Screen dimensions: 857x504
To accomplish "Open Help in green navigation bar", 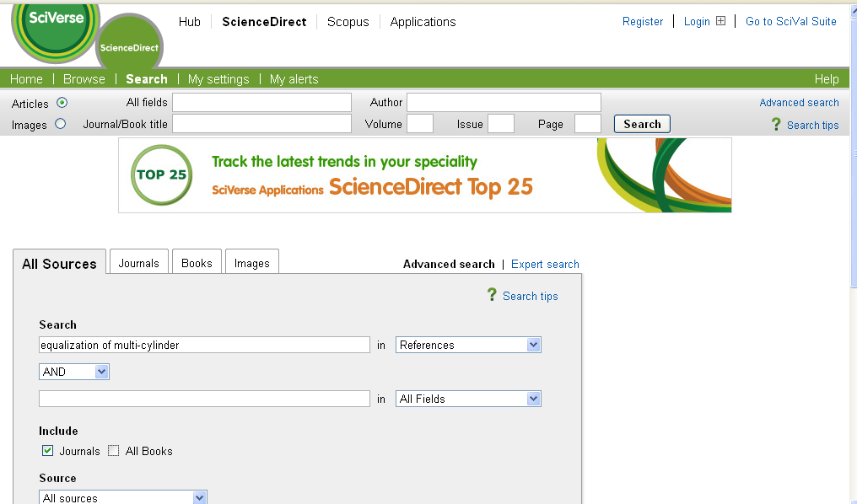I will click(x=827, y=79).
